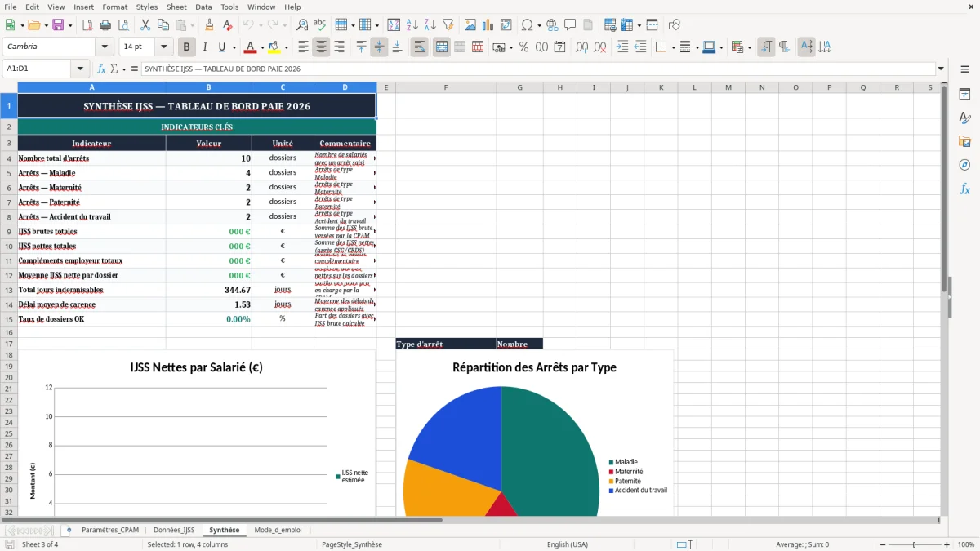Insert a comment from the toolbar

point(570,25)
